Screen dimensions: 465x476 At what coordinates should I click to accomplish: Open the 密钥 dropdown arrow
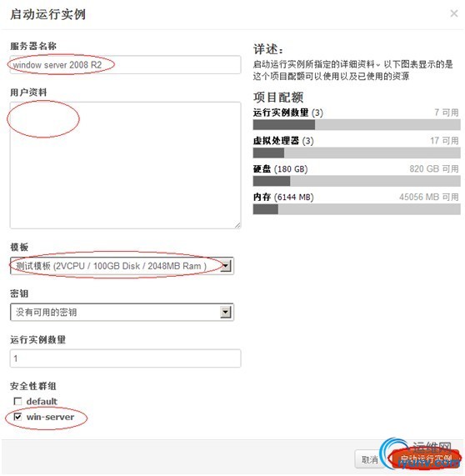coord(226,312)
